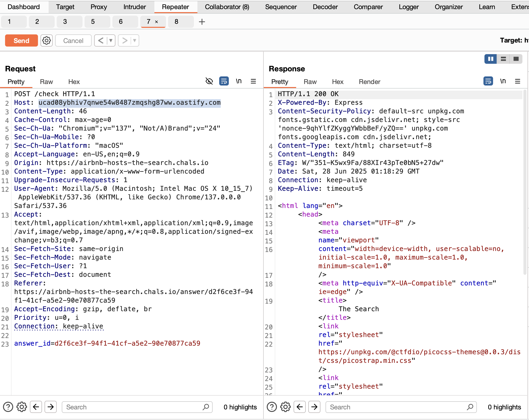
Task: Select top-bottom split layout icon
Action: pyautogui.click(x=503, y=59)
